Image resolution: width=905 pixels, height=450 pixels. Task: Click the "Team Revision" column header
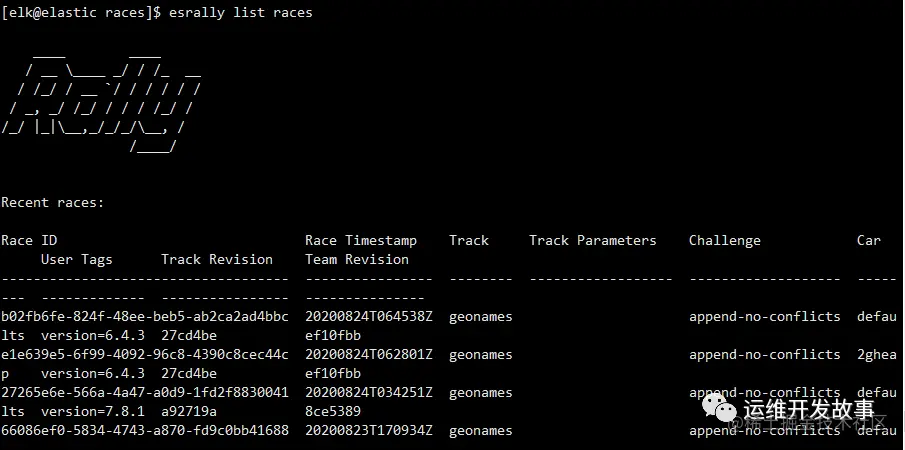(x=357, y=259)
